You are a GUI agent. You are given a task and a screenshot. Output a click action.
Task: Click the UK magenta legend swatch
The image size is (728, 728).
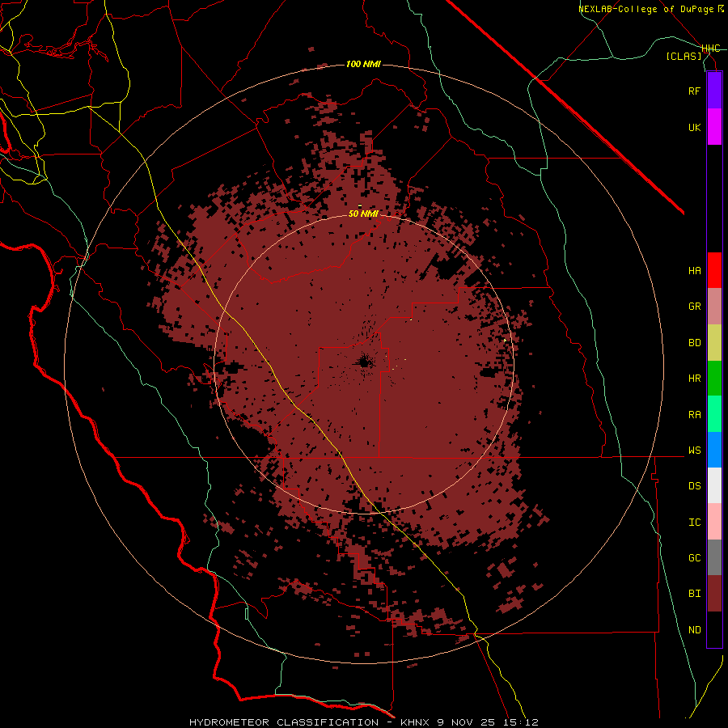tap(714, 127)
